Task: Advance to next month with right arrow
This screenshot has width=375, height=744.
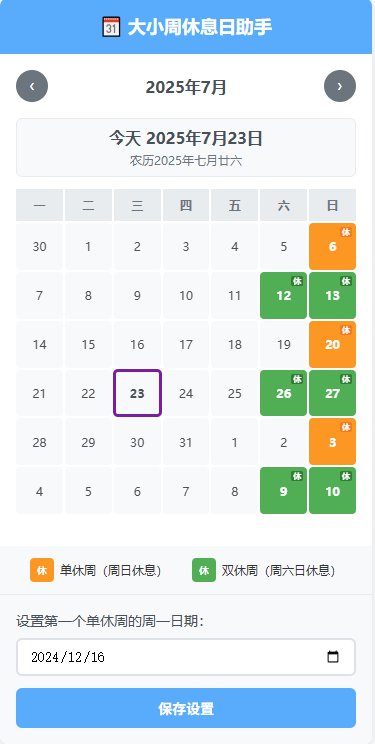Action: click(340, 86)
